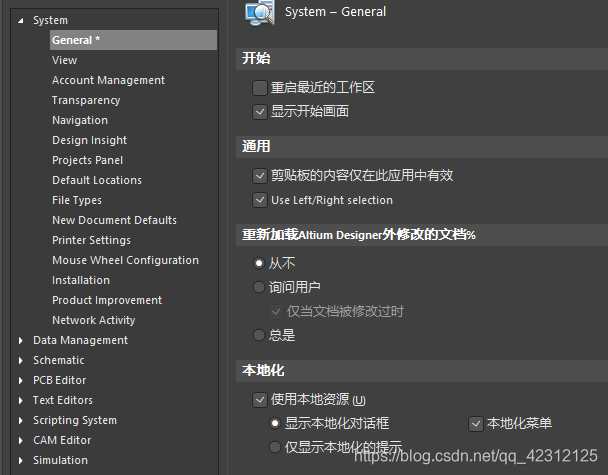Open the Product Improvement page
The width and height of the screenshot is (608, 475).
[x=107, y=300]
